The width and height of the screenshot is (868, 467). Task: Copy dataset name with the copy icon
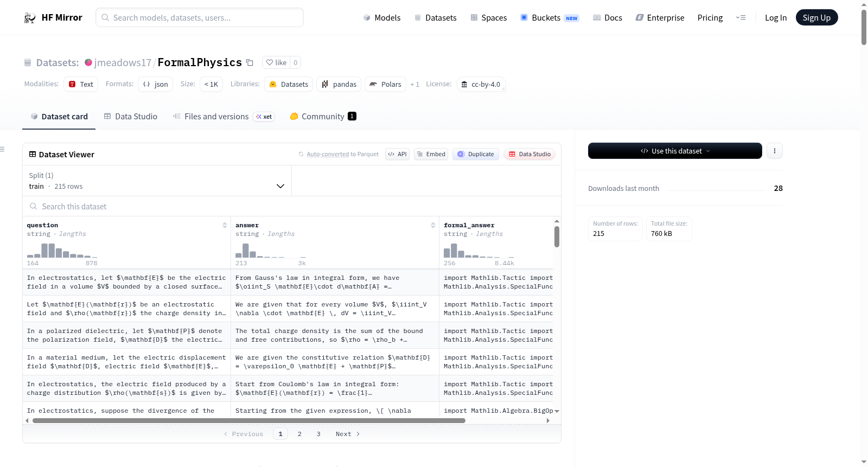(x=250, y=62)
